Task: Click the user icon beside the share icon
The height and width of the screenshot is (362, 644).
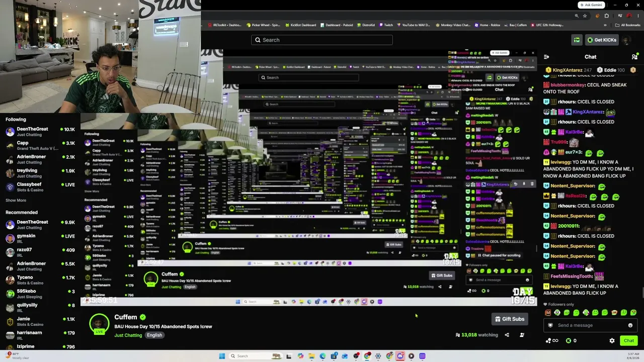Action: tap(522, 335)
